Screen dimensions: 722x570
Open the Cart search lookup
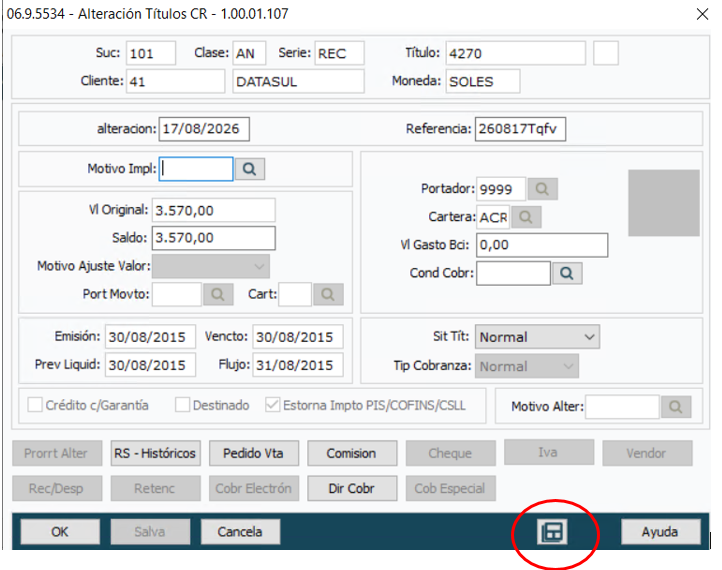click(328, 294)
